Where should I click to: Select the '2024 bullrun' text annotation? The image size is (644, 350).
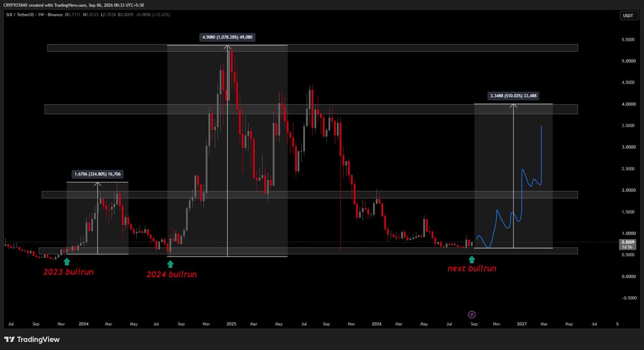coord(172,274)
